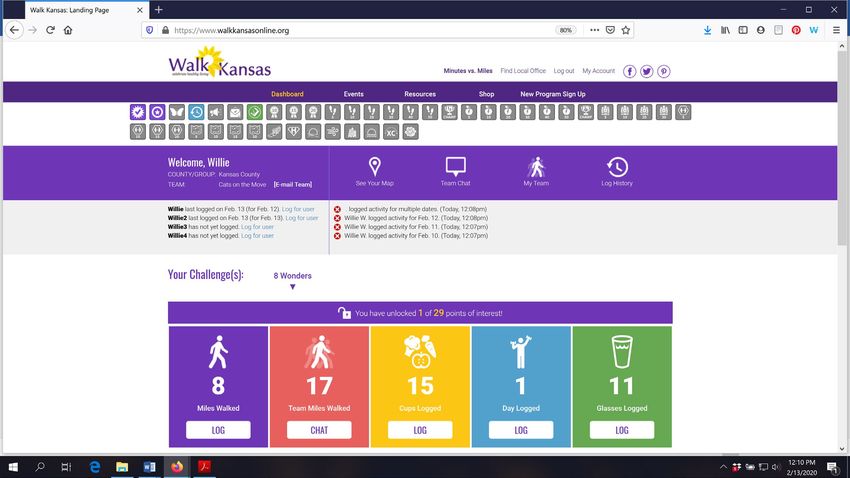This screenshot has width=850, height=478.
Task: Reset the 80% zoom level indicator
Action: pos(565,30)
